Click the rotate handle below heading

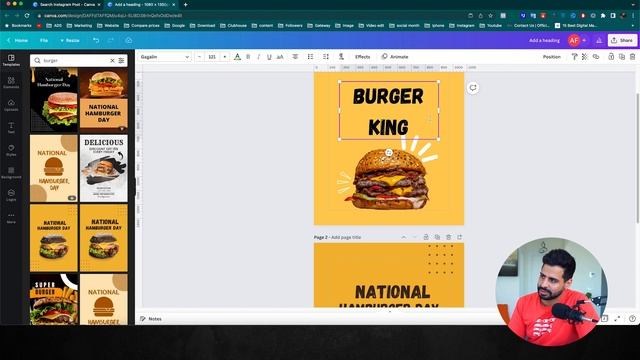(x=389, y=153)
